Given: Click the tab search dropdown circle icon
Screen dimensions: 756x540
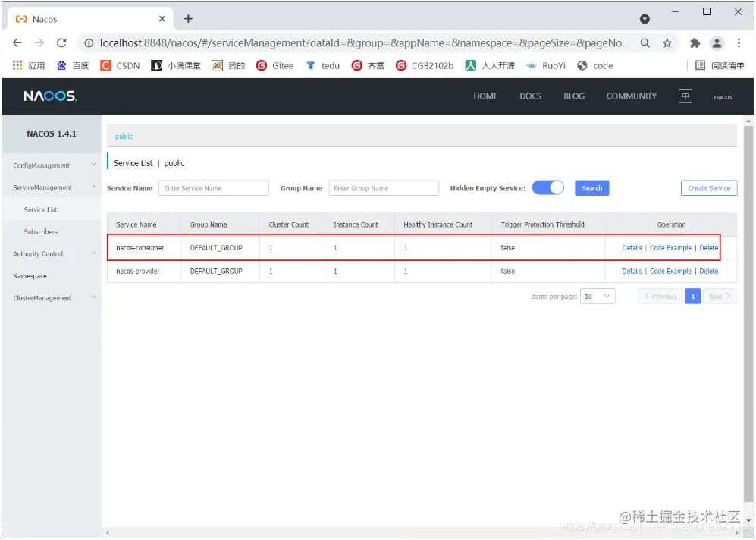Looking at the screenshot, I should click(x=645, y=19).
